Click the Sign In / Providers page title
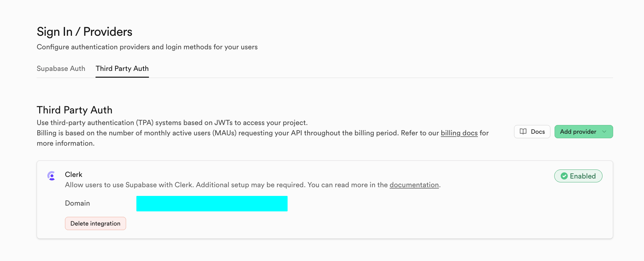The image size is (644, 261). (x=84, y=32)
